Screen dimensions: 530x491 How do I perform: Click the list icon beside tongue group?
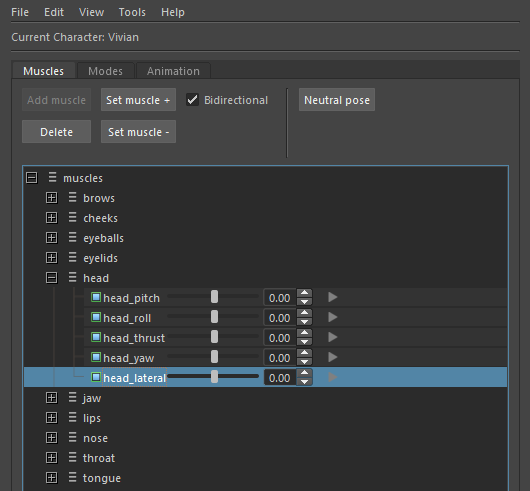(72, 477)
